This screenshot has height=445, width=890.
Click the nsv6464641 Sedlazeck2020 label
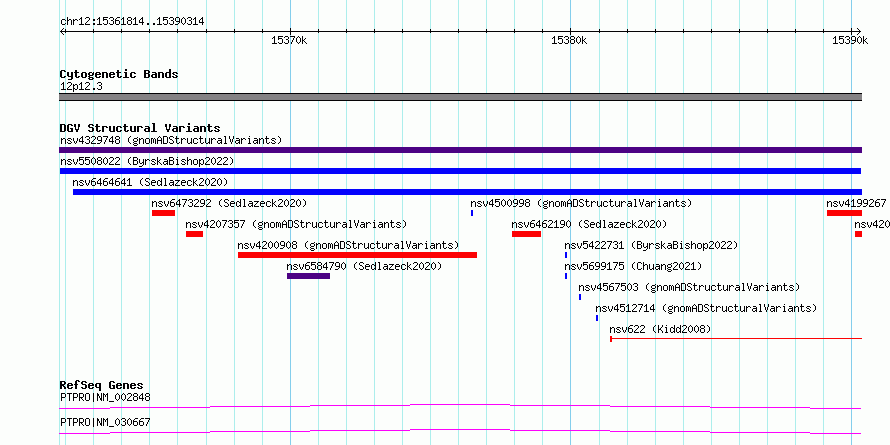(x=150, y=182)
